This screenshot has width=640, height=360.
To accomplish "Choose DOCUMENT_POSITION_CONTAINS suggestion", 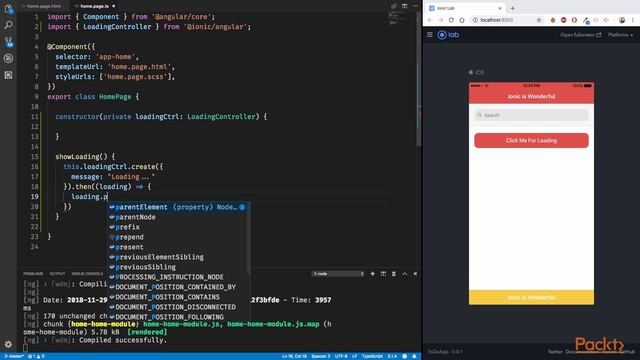I will coord(178,297).
